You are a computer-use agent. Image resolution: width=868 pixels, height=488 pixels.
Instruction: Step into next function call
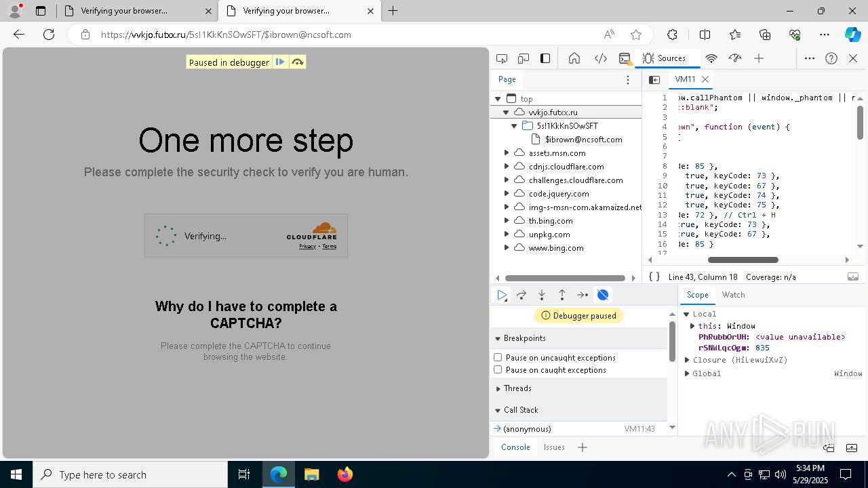point(542,295)
